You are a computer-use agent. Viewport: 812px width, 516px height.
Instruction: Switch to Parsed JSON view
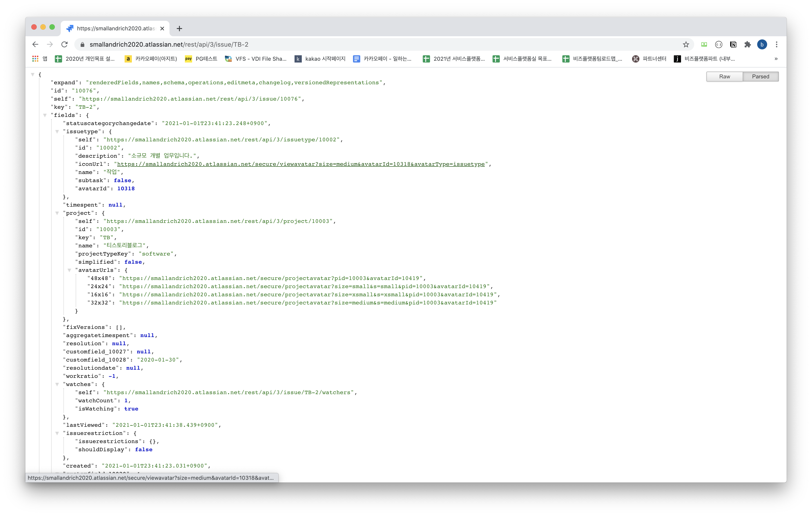[x=760, y=77]
